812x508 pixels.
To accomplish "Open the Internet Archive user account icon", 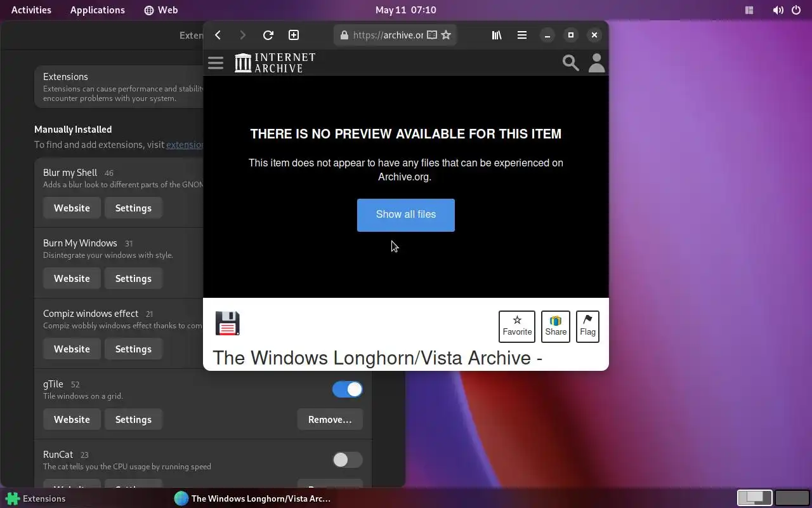I will 596,63.
